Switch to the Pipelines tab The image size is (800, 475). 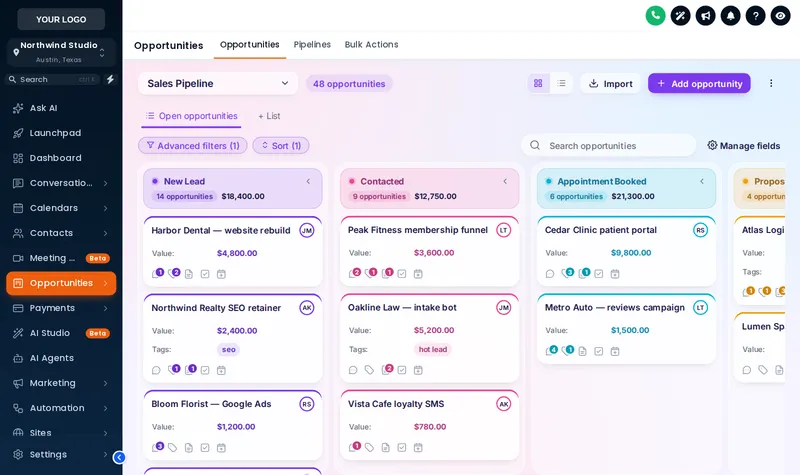click(312, 44)
